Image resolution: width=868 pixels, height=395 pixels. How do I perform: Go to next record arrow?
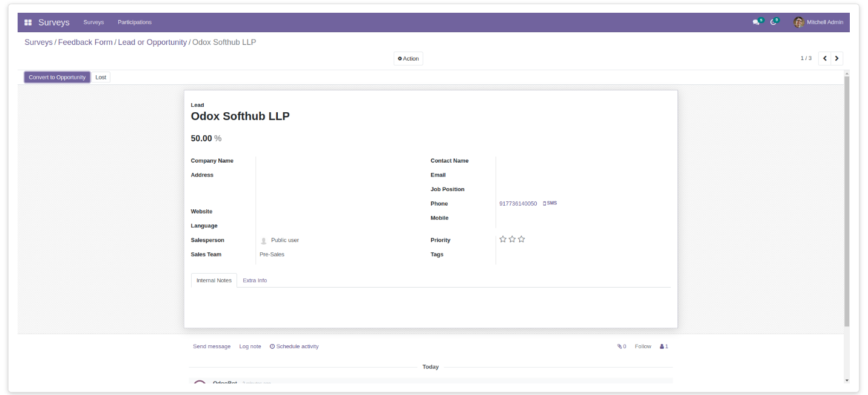click(837, 58)
